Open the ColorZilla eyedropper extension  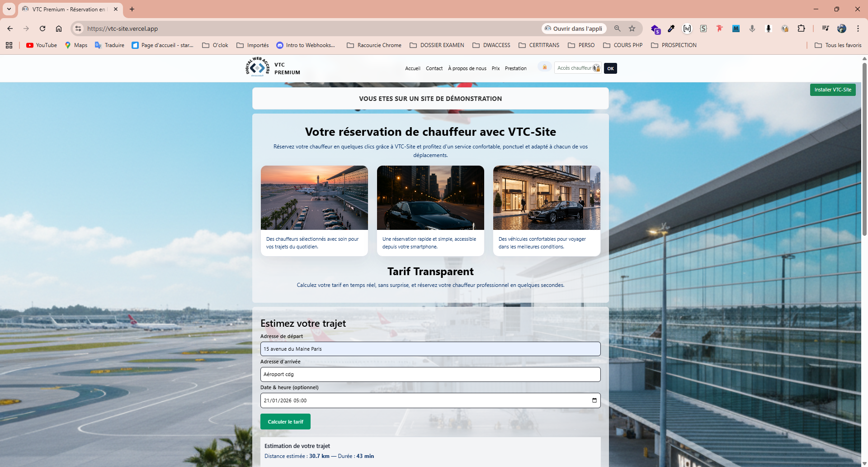(x=671, y=29)
